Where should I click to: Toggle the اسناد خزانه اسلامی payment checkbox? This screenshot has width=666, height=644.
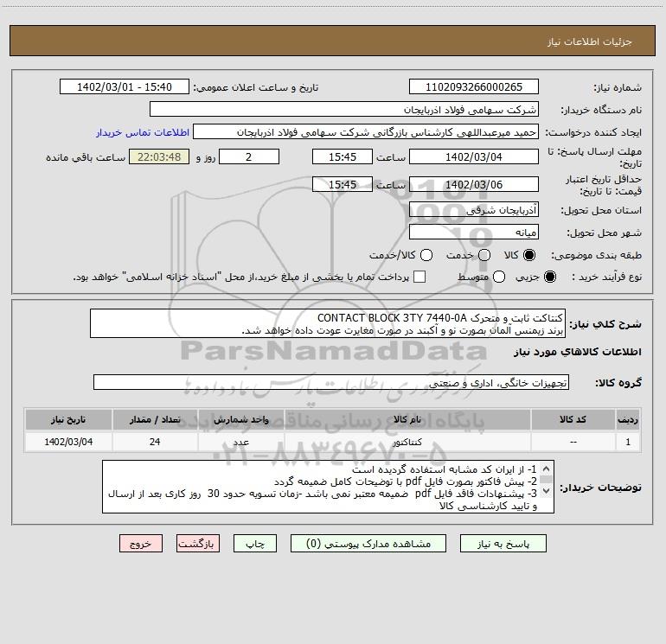coord(419,277)
